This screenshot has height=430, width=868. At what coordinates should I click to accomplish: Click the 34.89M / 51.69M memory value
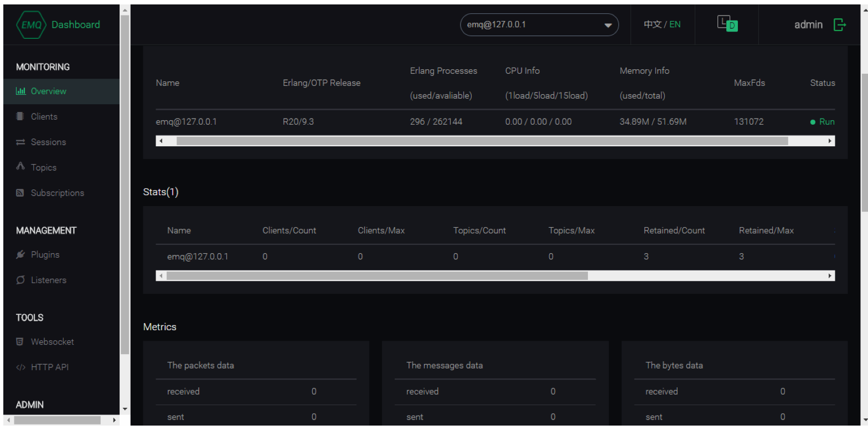coord(653,122)
